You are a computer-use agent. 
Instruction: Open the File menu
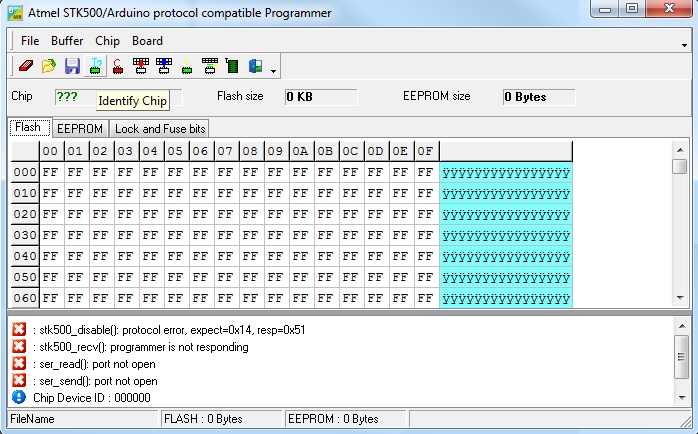pos(30,41)
